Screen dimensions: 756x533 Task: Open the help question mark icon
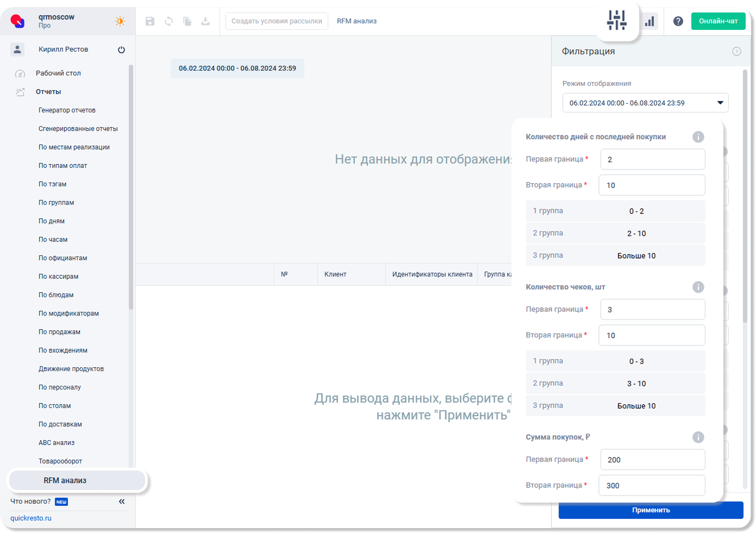tap(678, 21)
